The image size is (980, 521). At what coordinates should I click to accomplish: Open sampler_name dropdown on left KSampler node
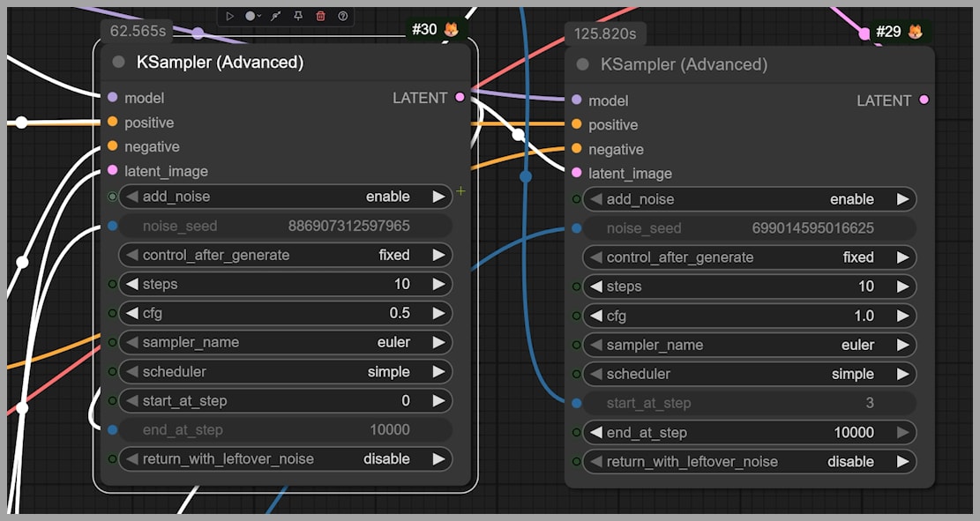click(285, 342)
